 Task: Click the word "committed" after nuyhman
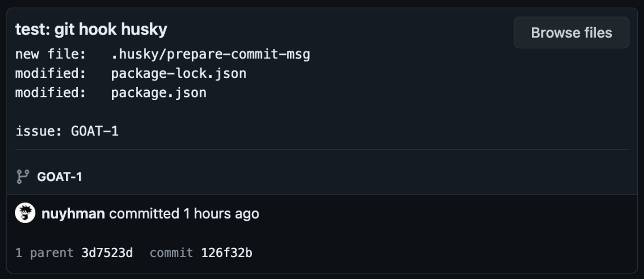144,214
